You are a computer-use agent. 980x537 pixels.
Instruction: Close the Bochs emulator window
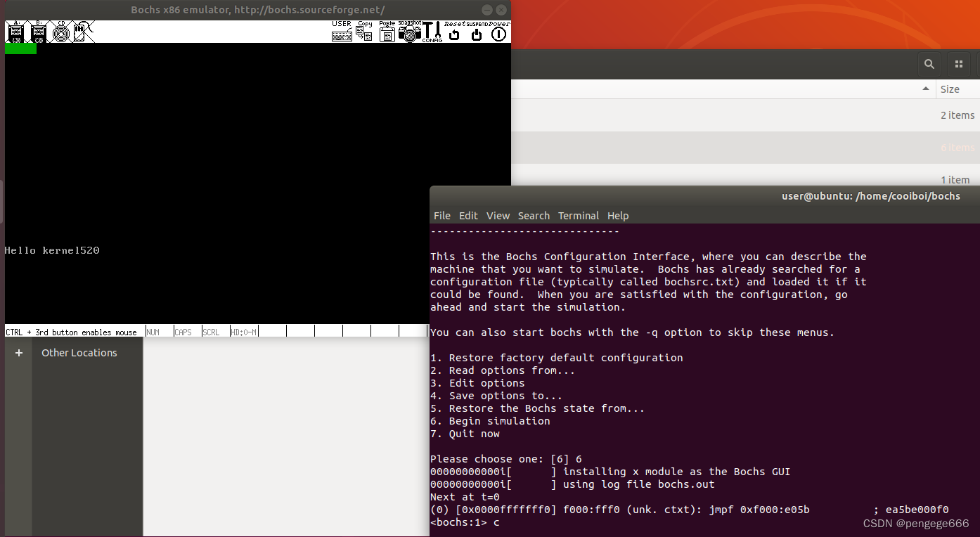tap(501, 10)
